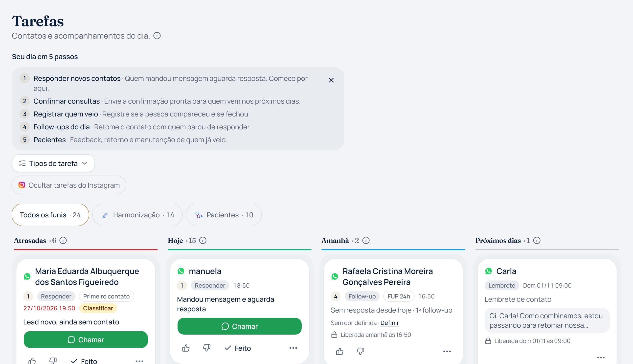Click step Confirmar consultas

(x=67, y=101)
